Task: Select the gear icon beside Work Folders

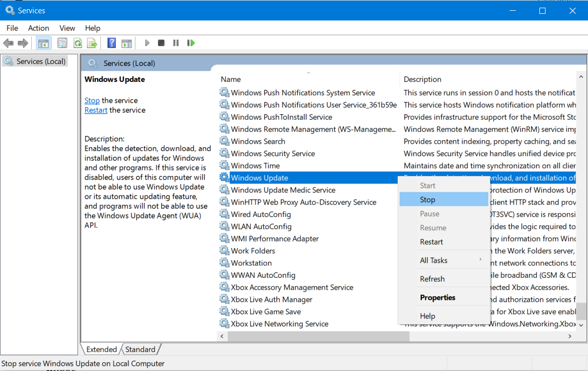Action: (224, 251)
